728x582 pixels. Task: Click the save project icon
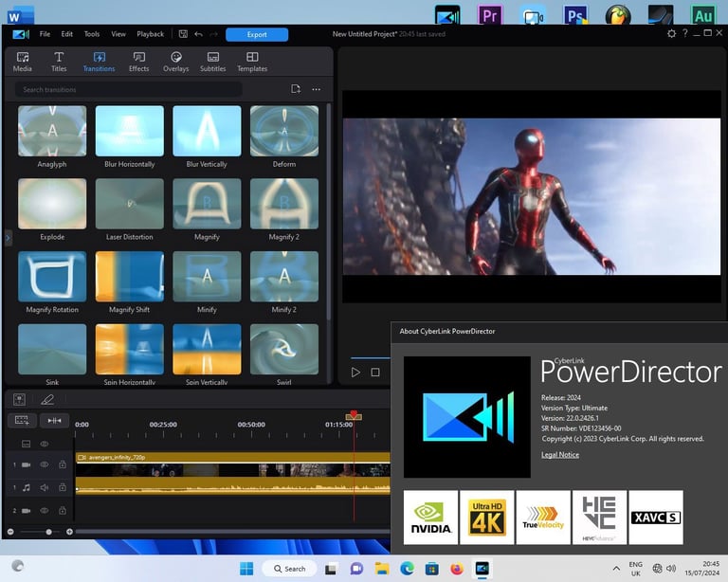[183, 34]
